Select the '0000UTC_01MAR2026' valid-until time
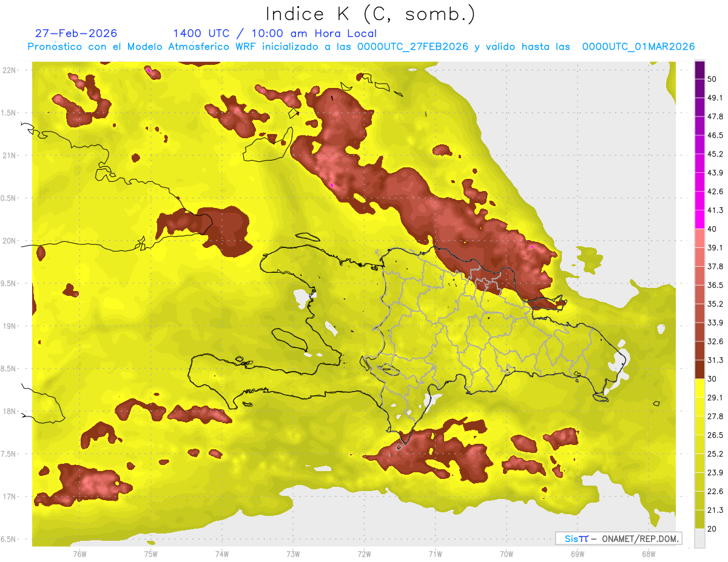Image resolution: width=728 pixels, height=562 pixels. 638,47
